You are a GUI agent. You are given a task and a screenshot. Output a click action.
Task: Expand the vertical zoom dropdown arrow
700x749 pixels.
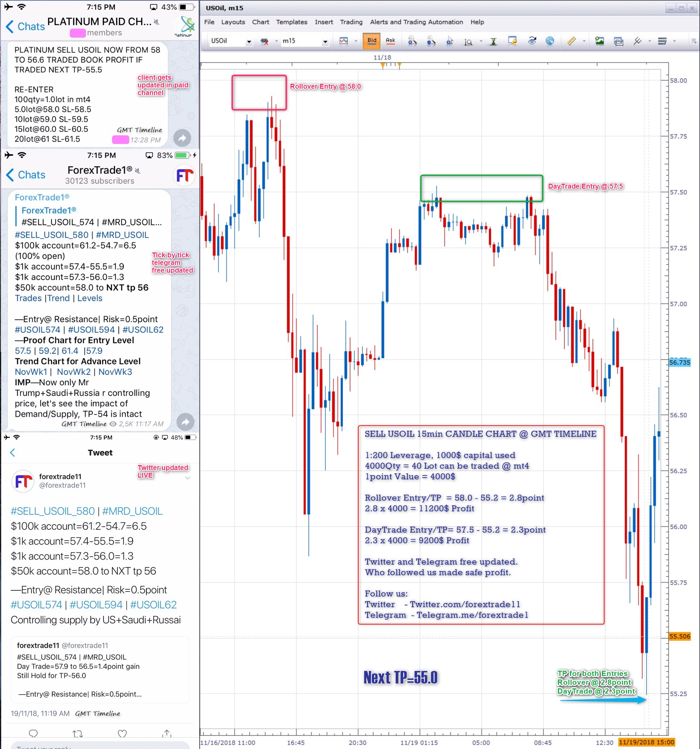tap(481, 41)
